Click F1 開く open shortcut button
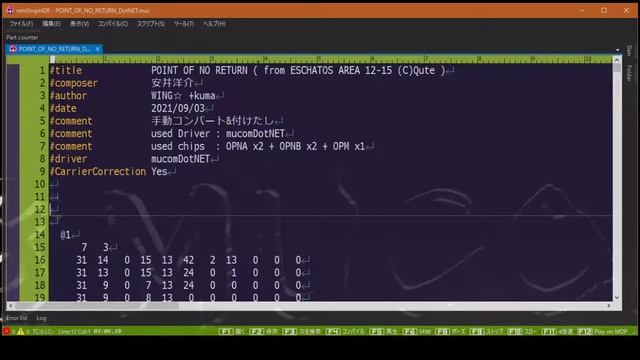 click(x=231, y=331)
